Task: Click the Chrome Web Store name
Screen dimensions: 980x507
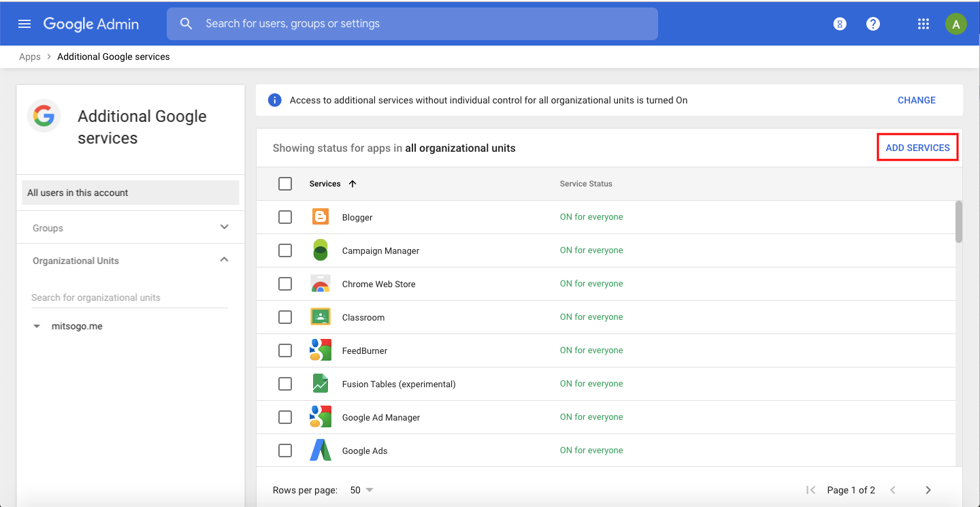Action: [378, 284]
